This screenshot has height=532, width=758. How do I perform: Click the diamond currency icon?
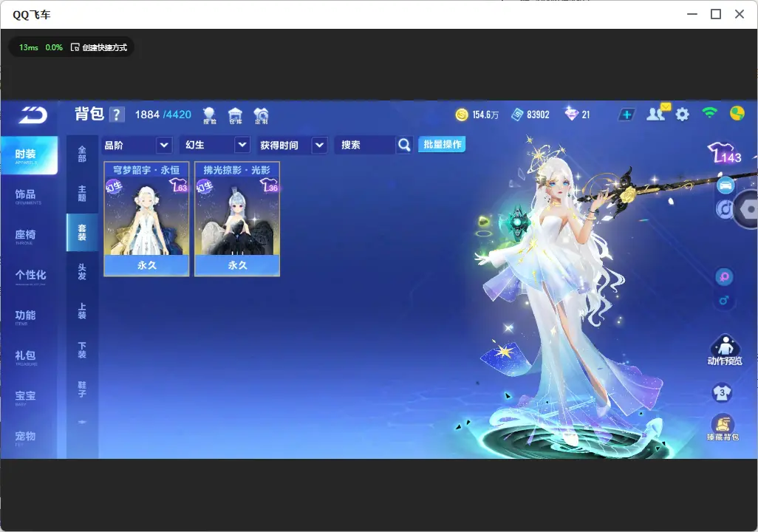click(571, 114)
